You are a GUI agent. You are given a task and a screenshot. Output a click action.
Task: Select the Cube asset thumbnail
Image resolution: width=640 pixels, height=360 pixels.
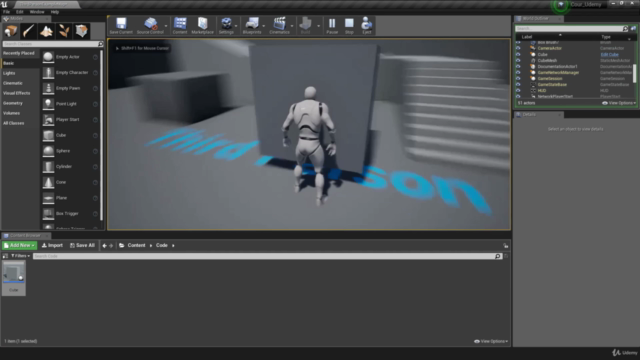click(x=13, y=278)
